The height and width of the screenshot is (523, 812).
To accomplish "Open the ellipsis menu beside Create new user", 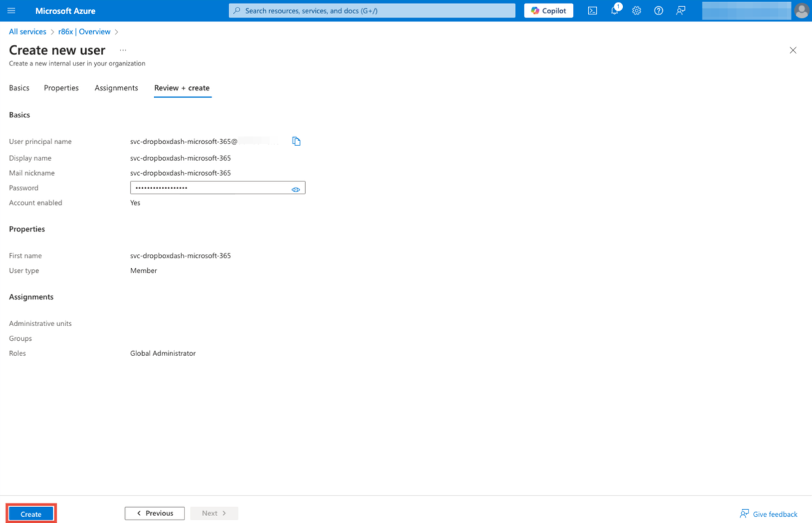I will 122,50.
